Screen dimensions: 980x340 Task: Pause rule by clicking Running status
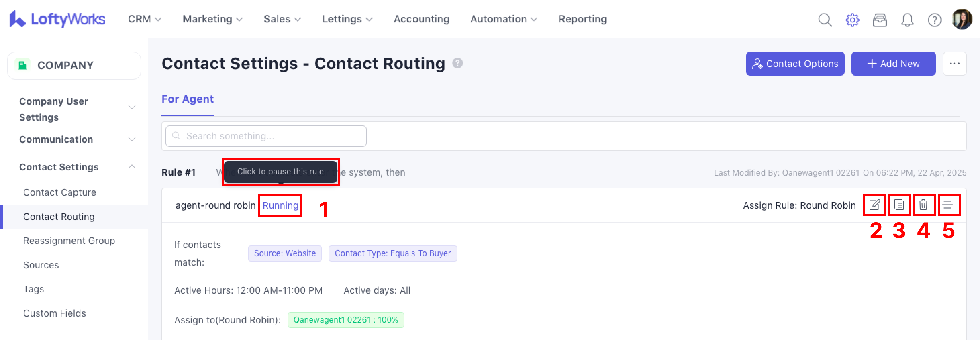[x=280, y=206]
